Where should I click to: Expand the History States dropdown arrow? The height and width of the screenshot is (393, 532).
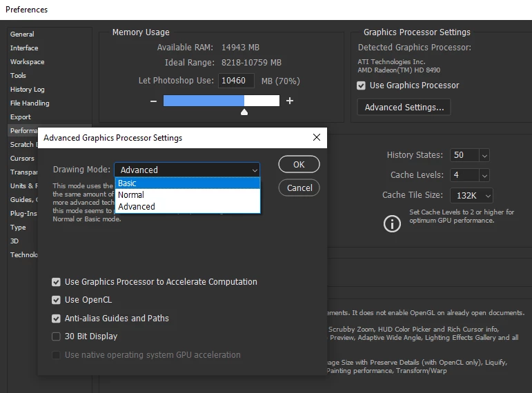[484, 156]
